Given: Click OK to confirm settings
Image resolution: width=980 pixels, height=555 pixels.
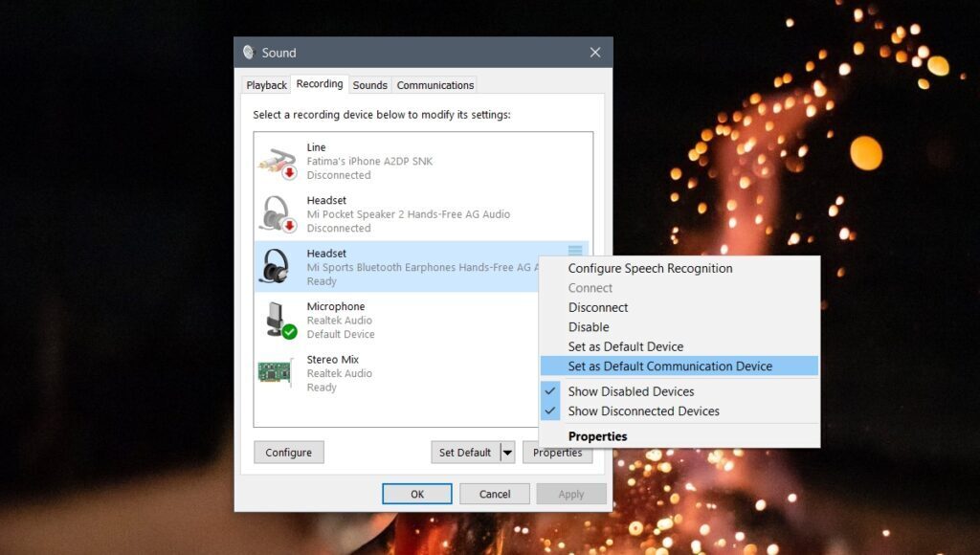Looking at the screenshot, I should point(417,494).
